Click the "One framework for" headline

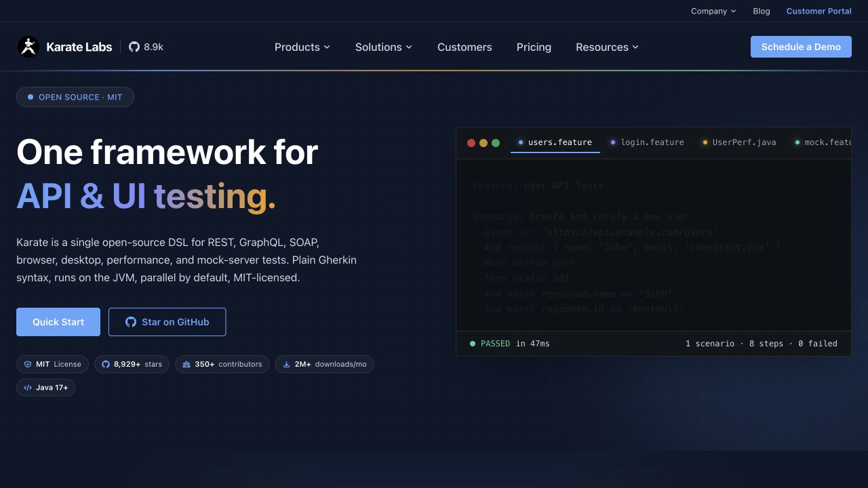click(x=167, y=151)
